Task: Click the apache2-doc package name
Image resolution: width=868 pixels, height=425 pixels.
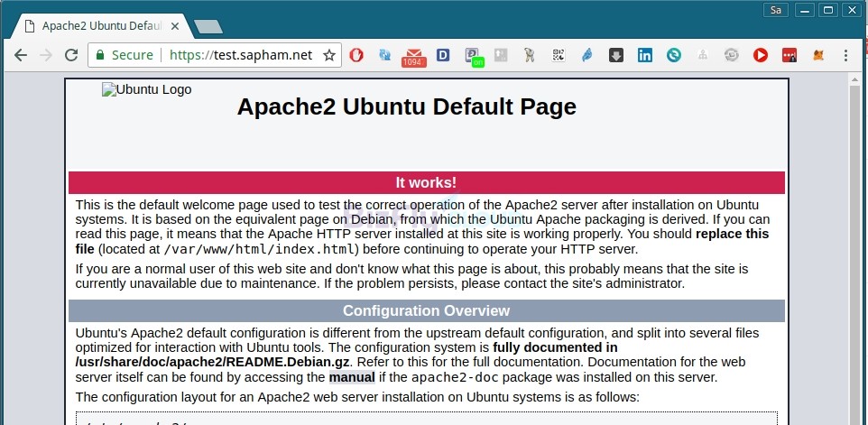Action: point(455,377)
